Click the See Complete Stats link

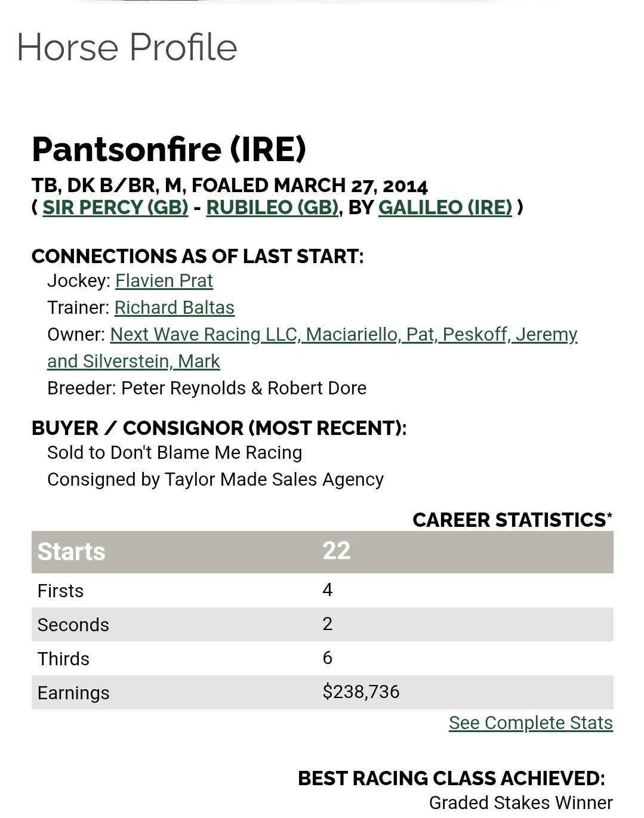point(531,723)
